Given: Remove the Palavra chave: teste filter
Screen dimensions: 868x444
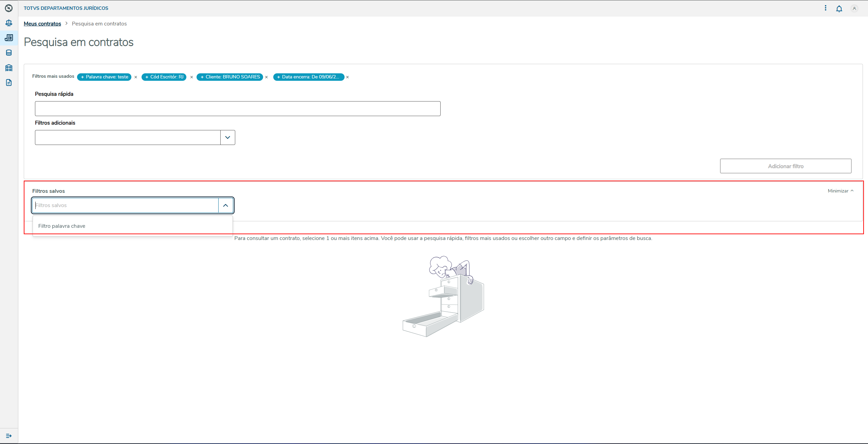Looking at the screenshot, I should 136,77.
